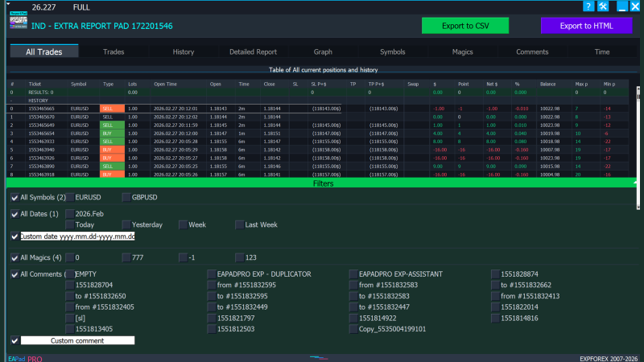
Task: Open settings via the wrench tools icon
Action: 603,6
